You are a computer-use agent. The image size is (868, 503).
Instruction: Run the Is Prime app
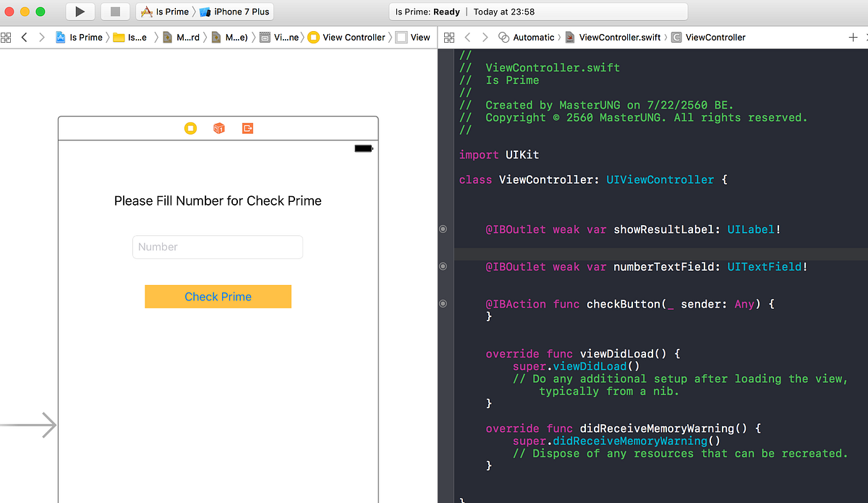[80, 12]
